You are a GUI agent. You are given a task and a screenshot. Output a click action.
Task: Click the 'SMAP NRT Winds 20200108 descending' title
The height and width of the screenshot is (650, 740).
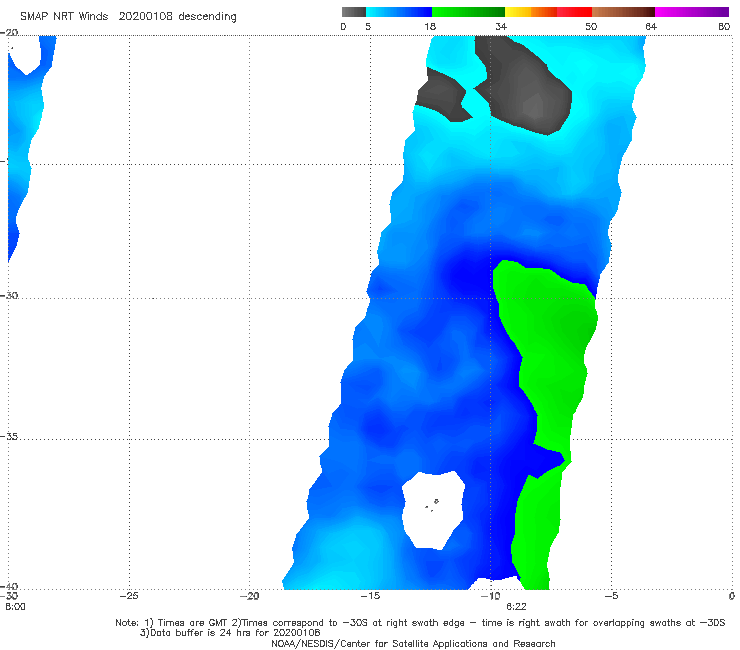pos(128,17)
